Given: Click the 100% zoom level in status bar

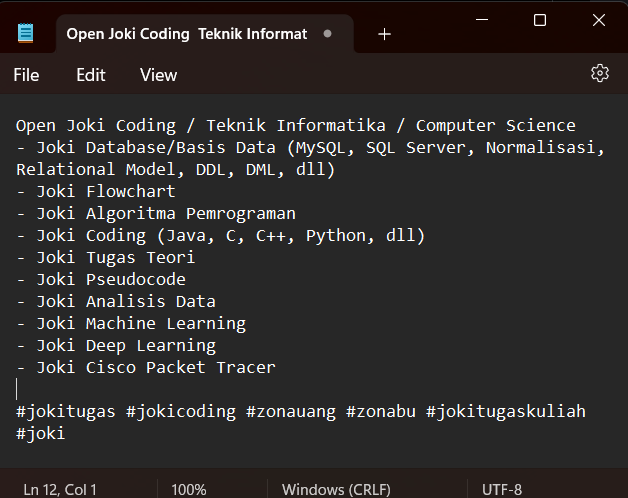Looking at the screenshot, I should click(x=189, y=490).
